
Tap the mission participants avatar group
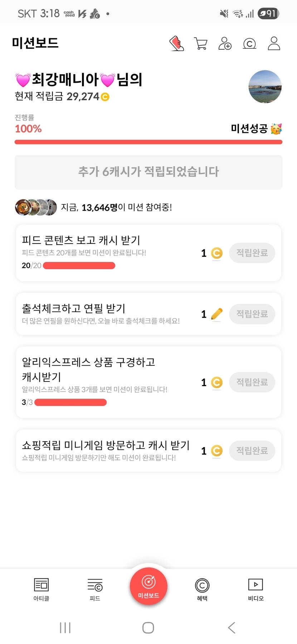(36, 207)
